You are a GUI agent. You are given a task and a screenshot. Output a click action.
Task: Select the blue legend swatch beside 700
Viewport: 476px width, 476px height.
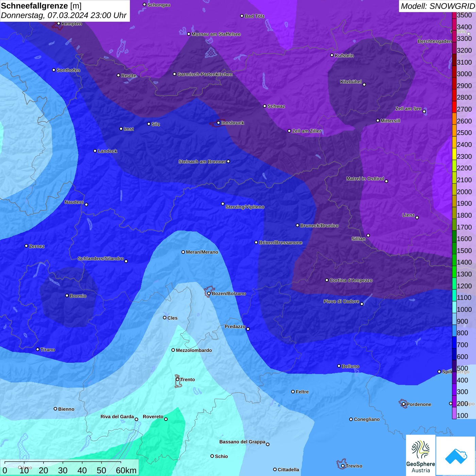coord(454,342)
